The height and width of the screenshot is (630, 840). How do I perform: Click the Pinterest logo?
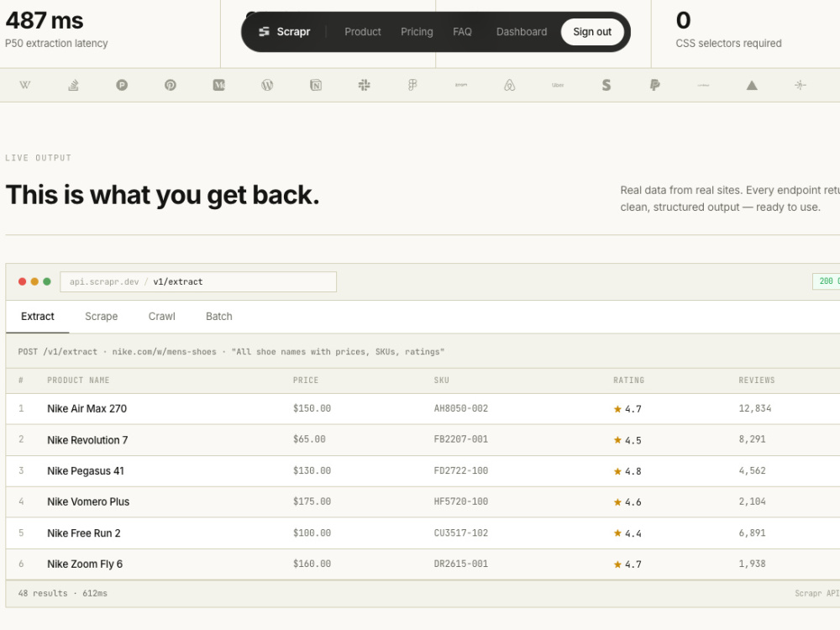coord(171,85)
